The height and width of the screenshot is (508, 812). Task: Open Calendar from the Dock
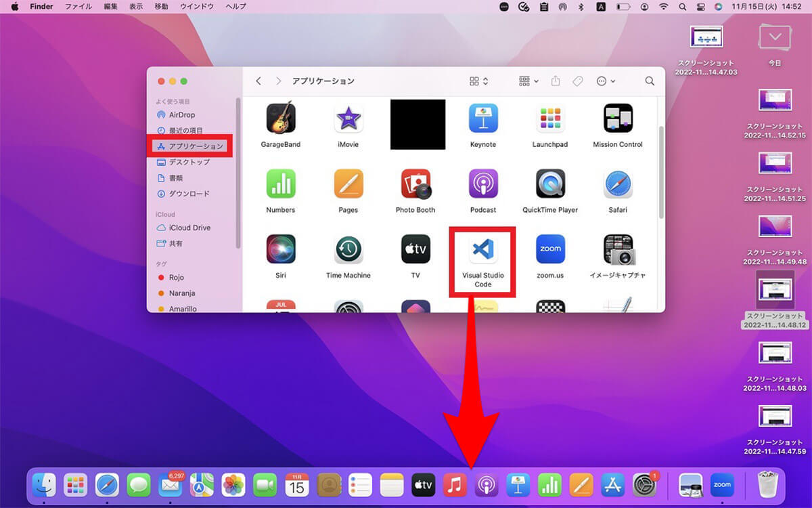(296, 485)
